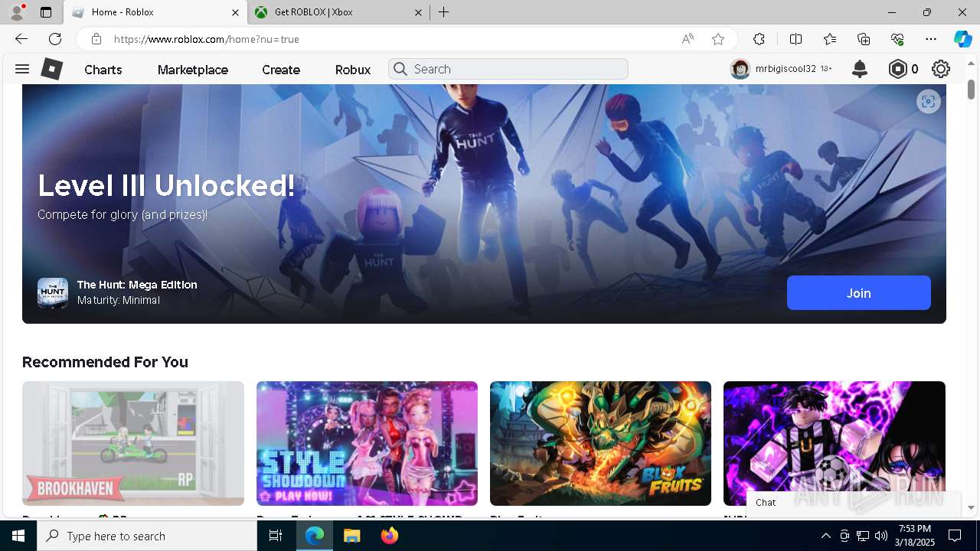Click The Hunt: Mega Edition game icon
Viewport: 980px width, 551px height.
point(53,293)
